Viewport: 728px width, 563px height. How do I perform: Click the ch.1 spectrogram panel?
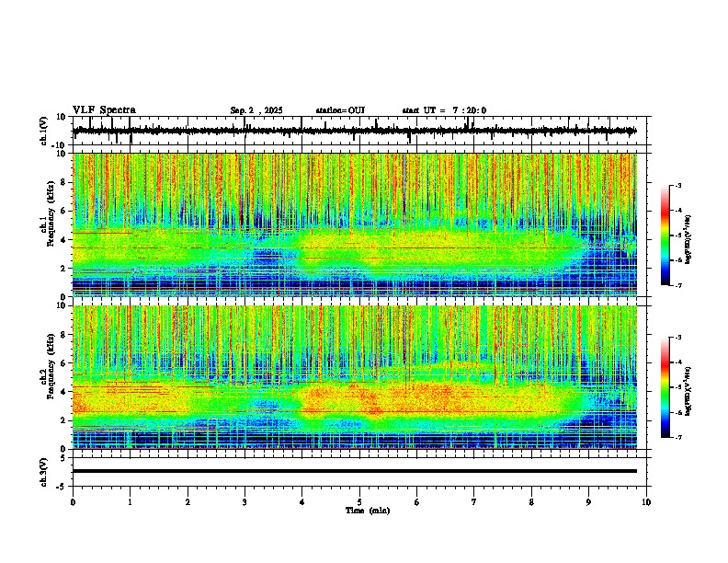pos(355,224)
